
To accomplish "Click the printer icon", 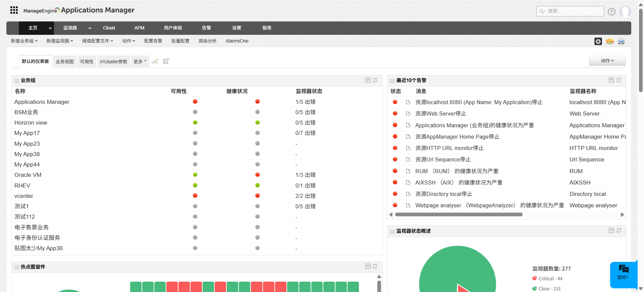I will tap(621, 42).
